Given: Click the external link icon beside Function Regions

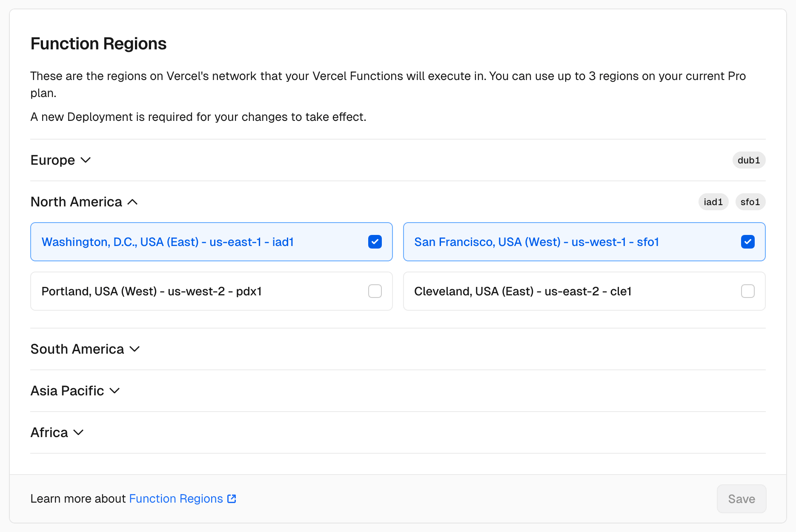Looking at the screenshot, I should click(231, 498).
